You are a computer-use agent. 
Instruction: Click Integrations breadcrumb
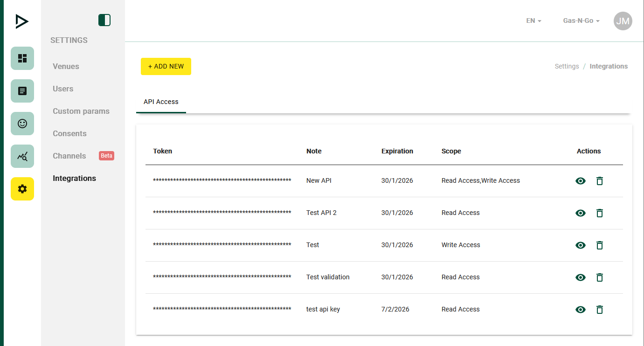click(609, 66)
